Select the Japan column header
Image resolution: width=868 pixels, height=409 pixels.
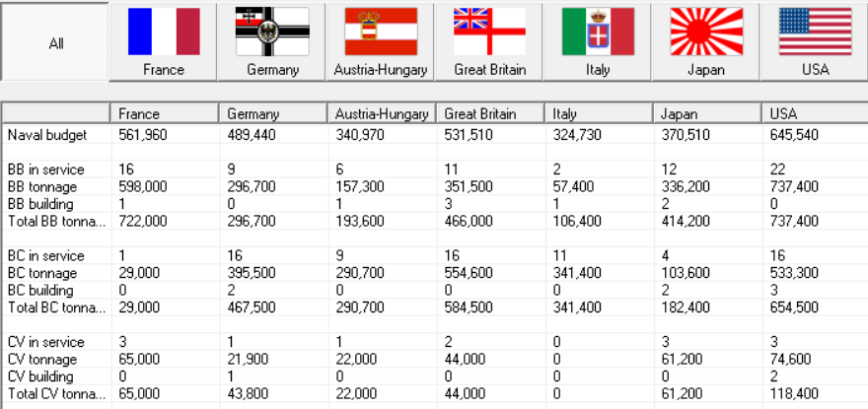pyautogui.click(x=706, y=113)
